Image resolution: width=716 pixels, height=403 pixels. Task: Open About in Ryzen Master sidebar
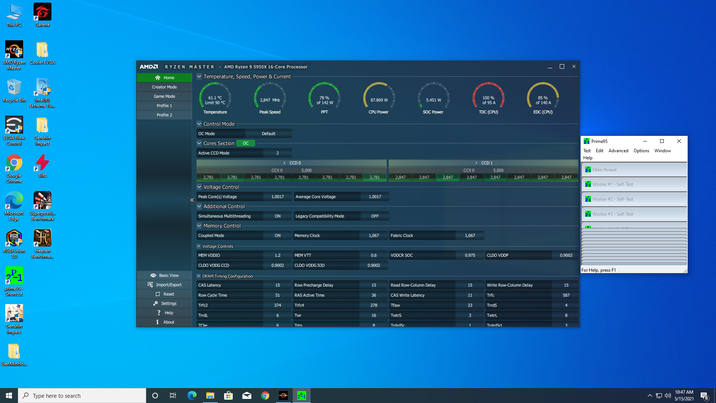164,322
